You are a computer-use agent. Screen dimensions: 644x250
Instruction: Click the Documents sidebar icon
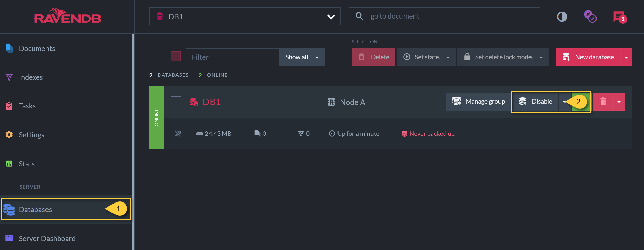point(9,48)
